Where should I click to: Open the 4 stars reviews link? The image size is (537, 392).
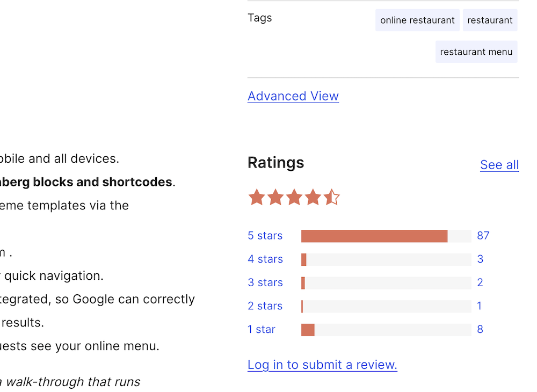tap(265, 259)
